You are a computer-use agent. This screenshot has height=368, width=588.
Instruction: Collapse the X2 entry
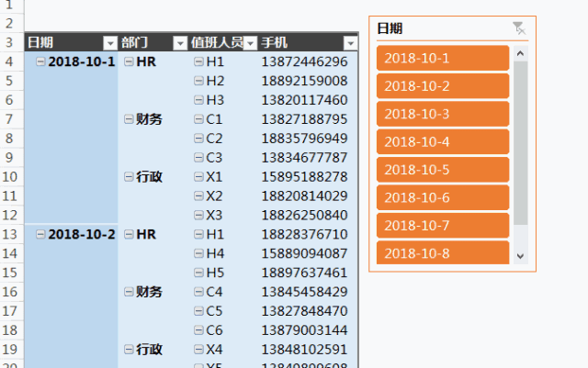198,195
